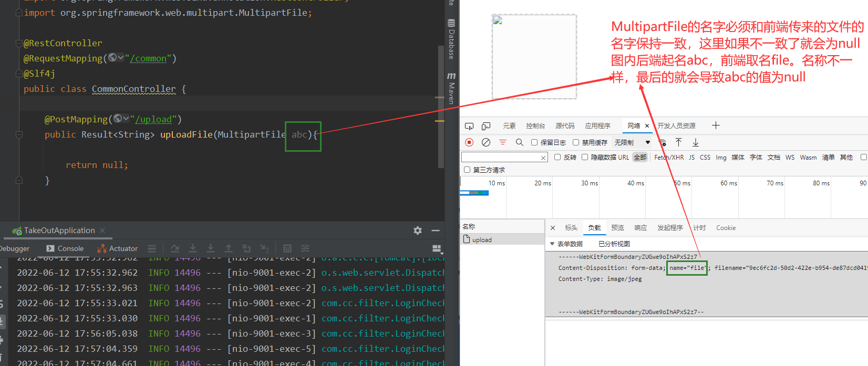Filter requests by Fetch/XHR type
868x366 pixels.
point(669,157)
